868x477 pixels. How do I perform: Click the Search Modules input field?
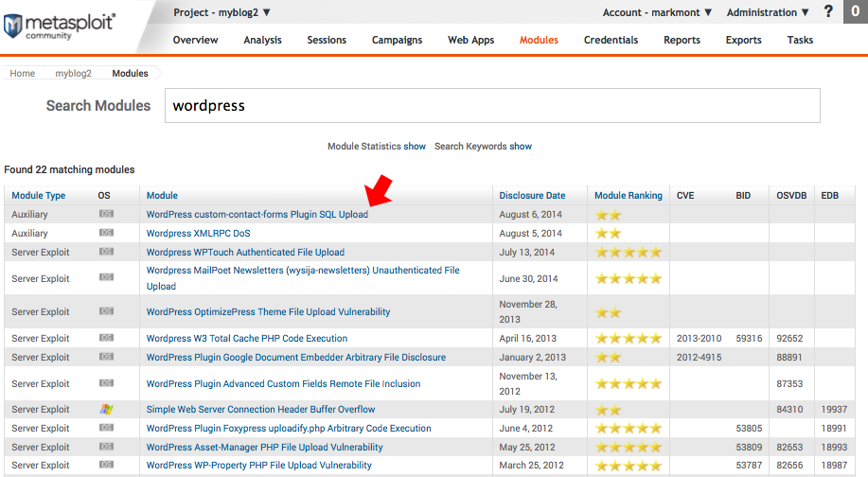[x=492, y=106]
